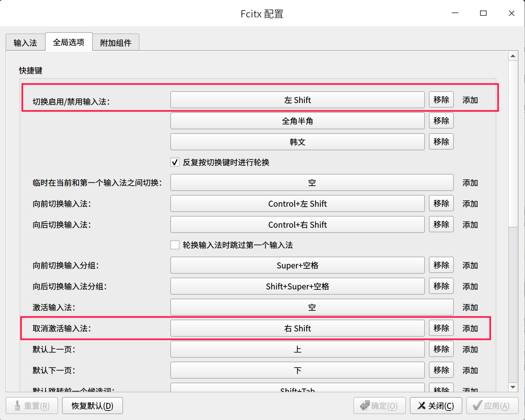Remove the 右 Shift shortcut
This screenshot has width=525, height=420.
(441, 328)
